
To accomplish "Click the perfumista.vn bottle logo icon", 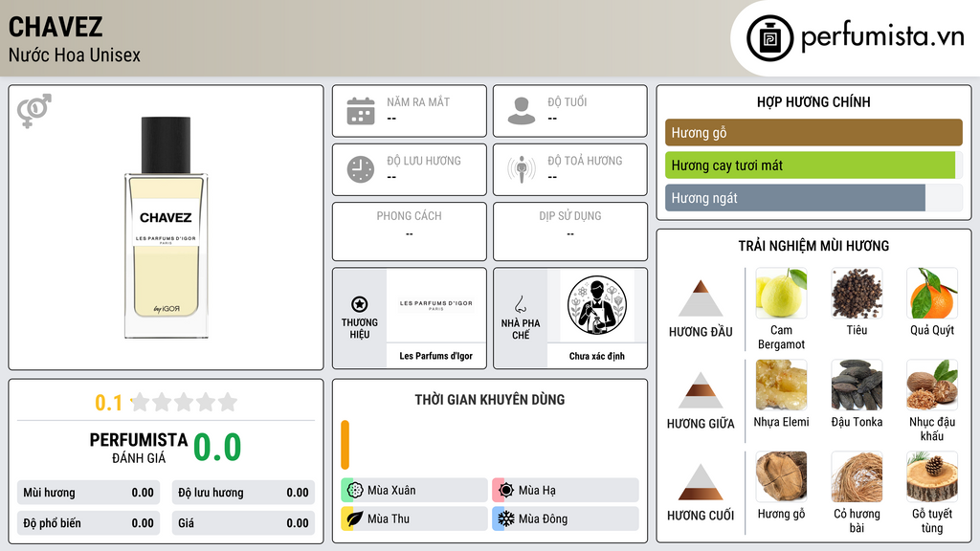I will (x=770, y=38).
